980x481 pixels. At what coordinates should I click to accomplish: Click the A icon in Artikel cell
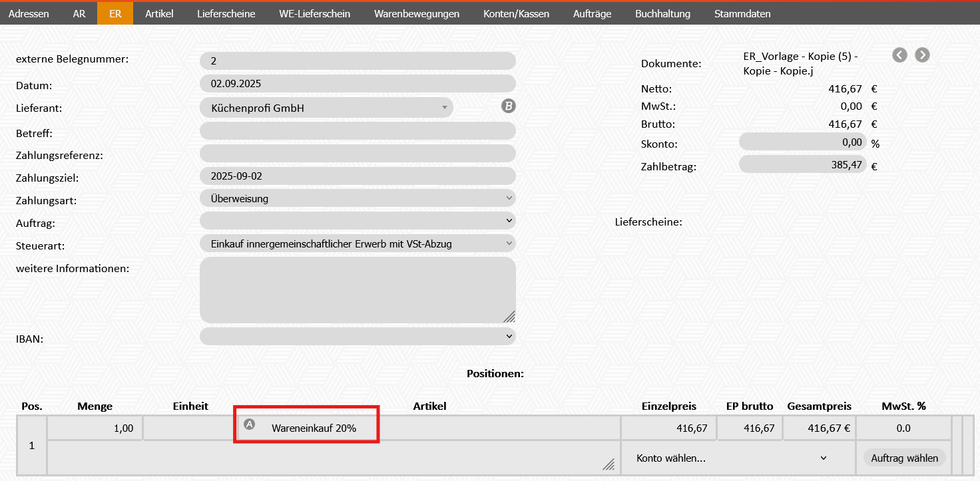click(x=250, y=424)
